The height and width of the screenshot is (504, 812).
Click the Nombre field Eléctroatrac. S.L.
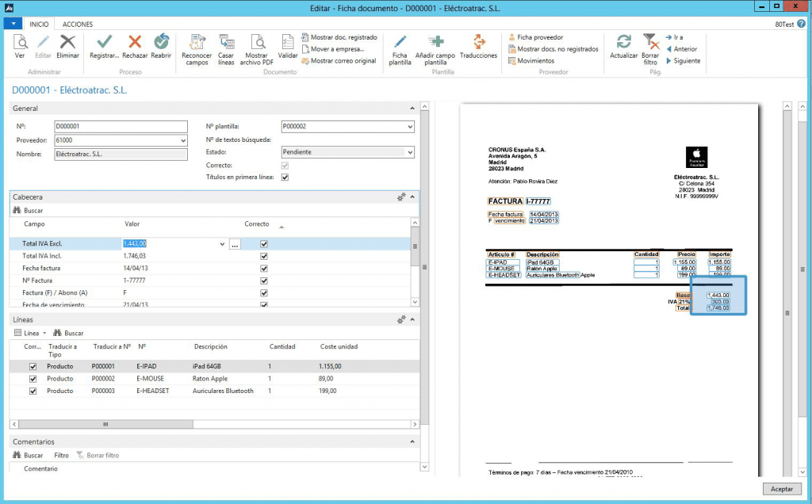point(121,155)
